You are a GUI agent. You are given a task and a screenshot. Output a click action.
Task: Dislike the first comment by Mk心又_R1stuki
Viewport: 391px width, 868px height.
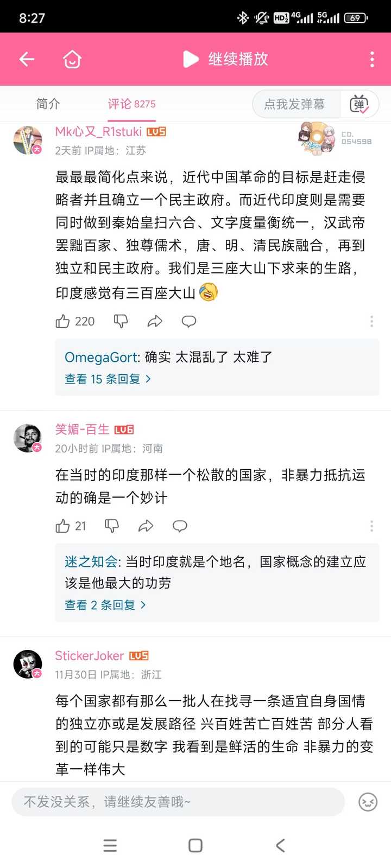click(121, 321)
